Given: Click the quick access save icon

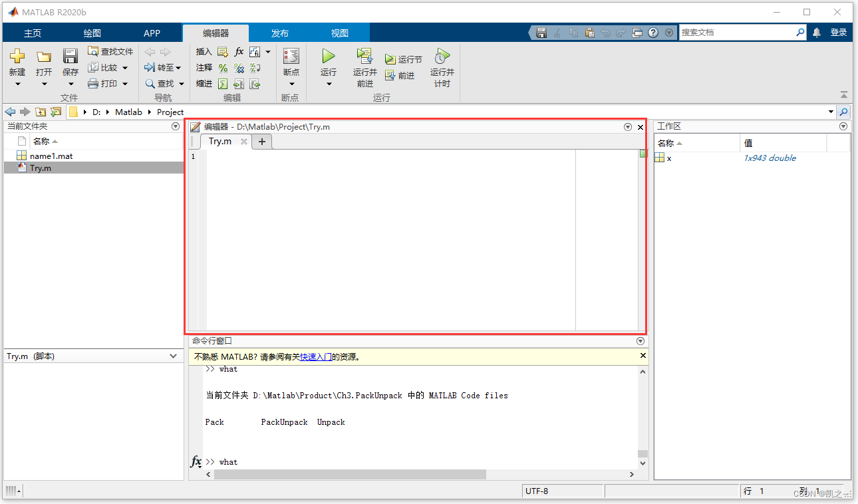Looking at the screenshot, I should [x=541, y=32].
